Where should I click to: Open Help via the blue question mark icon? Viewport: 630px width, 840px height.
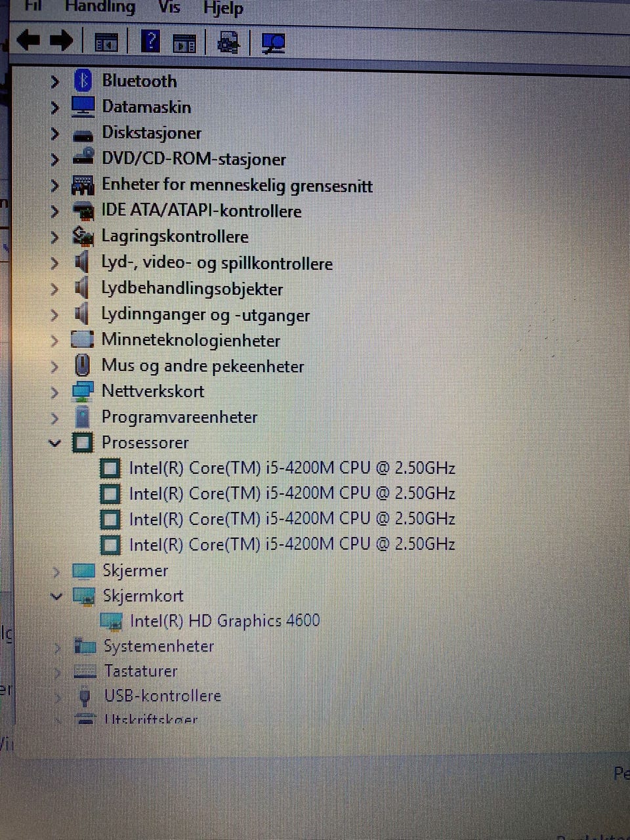click(150, 42)
